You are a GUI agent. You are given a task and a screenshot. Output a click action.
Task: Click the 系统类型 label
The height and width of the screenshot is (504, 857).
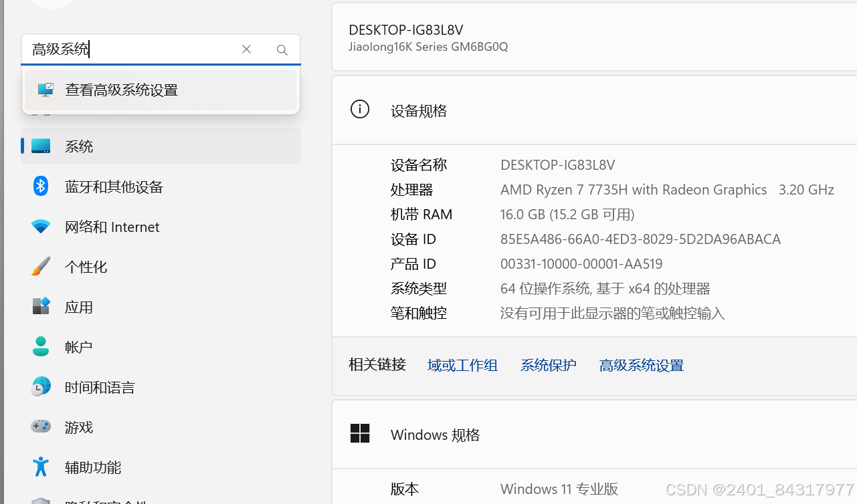pos(419,289)
